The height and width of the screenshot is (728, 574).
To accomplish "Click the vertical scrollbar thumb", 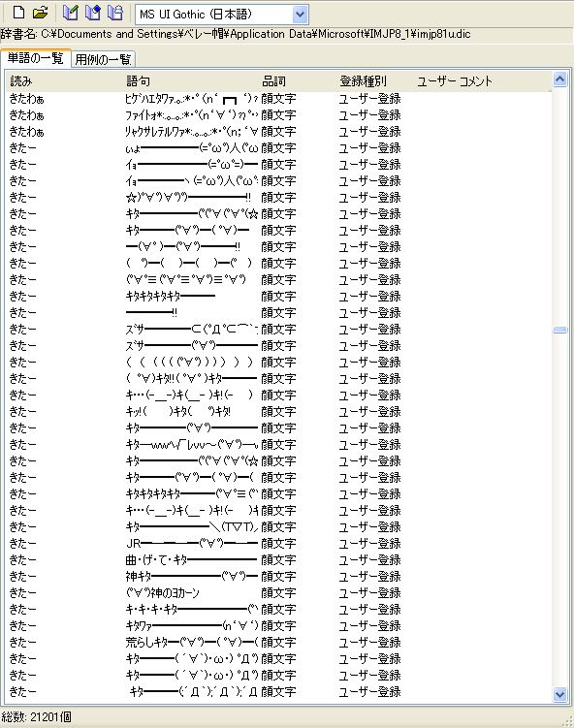I will click(x=560, y=330).
